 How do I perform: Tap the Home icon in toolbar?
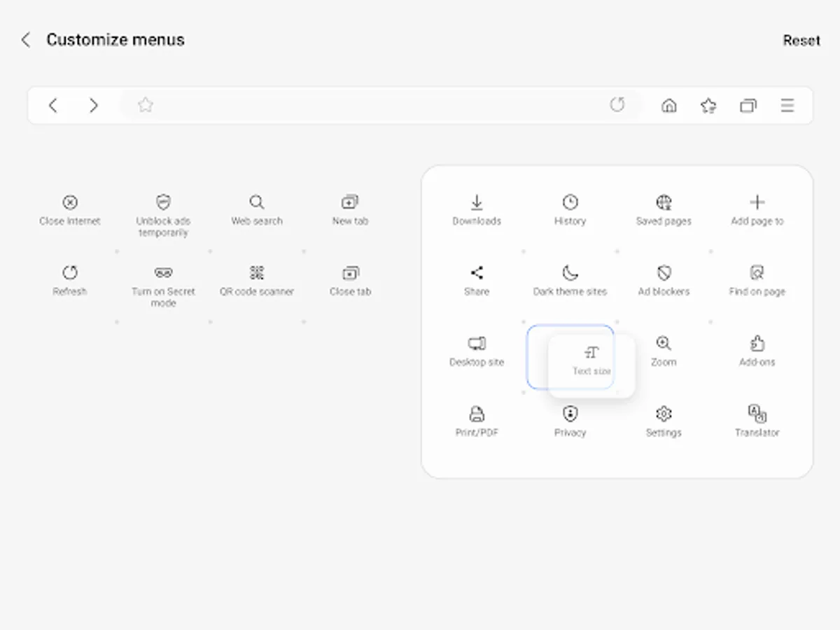coord(669,106)
